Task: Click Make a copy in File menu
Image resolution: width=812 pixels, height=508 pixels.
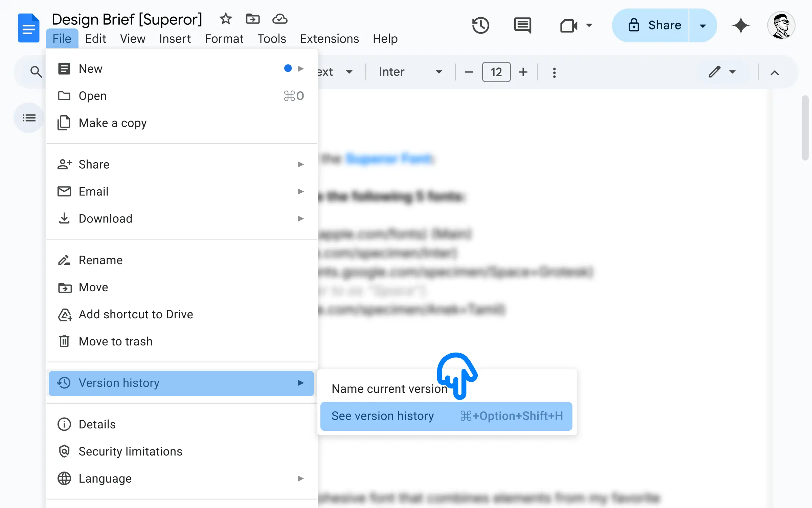Action: [113, 123]
